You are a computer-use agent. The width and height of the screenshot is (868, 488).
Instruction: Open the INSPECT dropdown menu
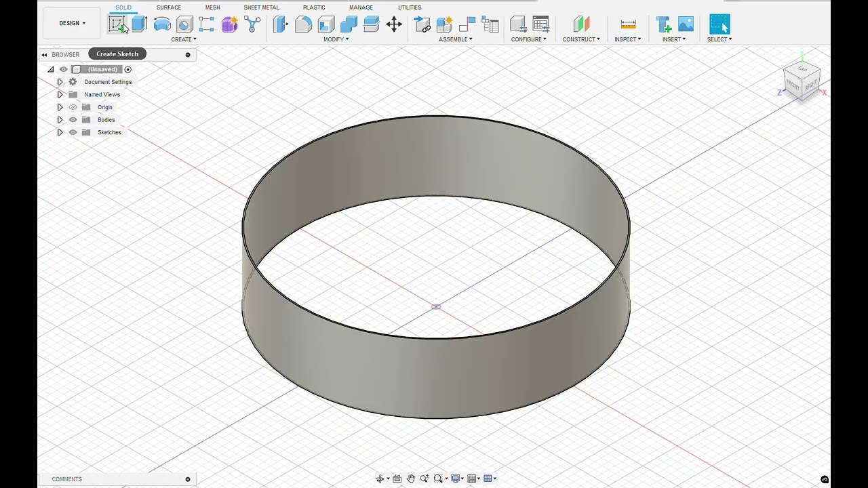pos(628,39)
